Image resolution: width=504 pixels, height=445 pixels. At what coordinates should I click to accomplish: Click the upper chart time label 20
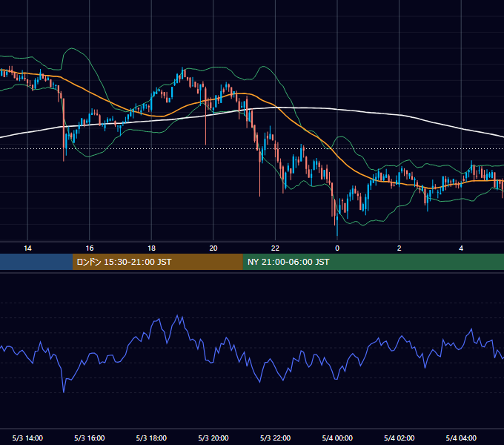(x=213, y=248)
